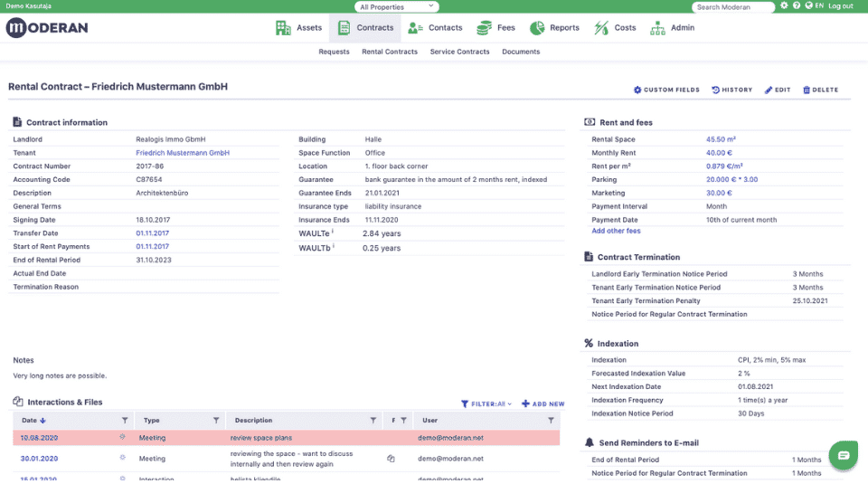The height and width of the screenshot is (503, 868).
Task: View contract History
Action: point(731,90)
